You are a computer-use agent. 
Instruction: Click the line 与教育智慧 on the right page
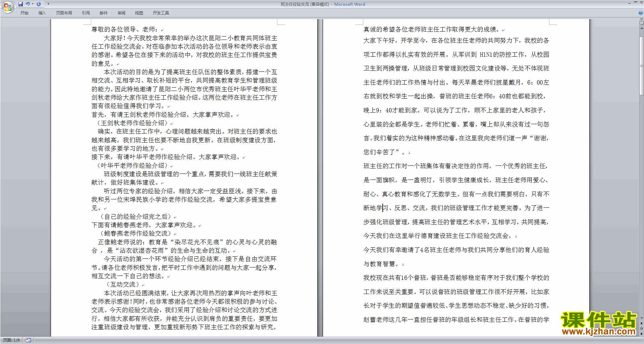381,264
